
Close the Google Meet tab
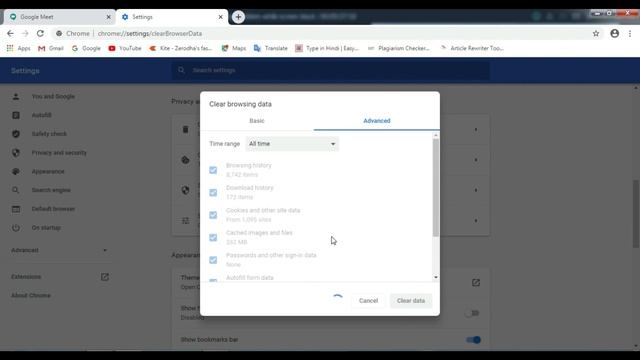click(x=109, y=17)
